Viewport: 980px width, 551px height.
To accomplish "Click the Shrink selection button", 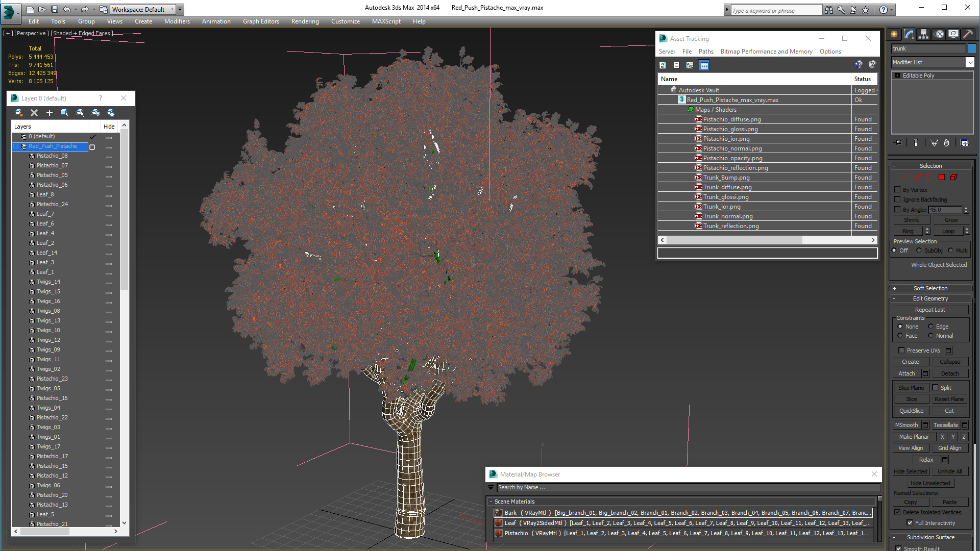I will click(x=911, y=220).
